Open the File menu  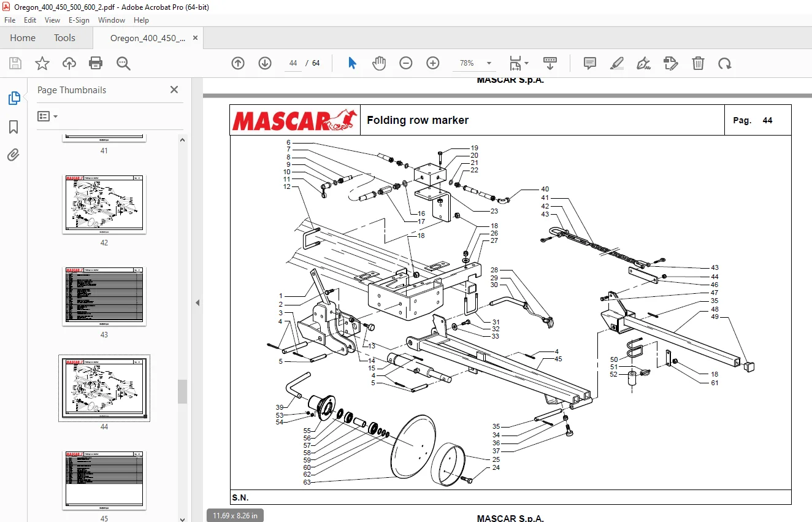coord(10,20)
